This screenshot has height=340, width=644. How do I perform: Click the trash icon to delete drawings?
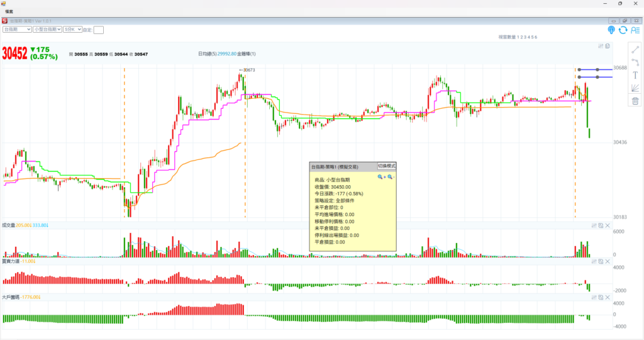tap(635, 101)
